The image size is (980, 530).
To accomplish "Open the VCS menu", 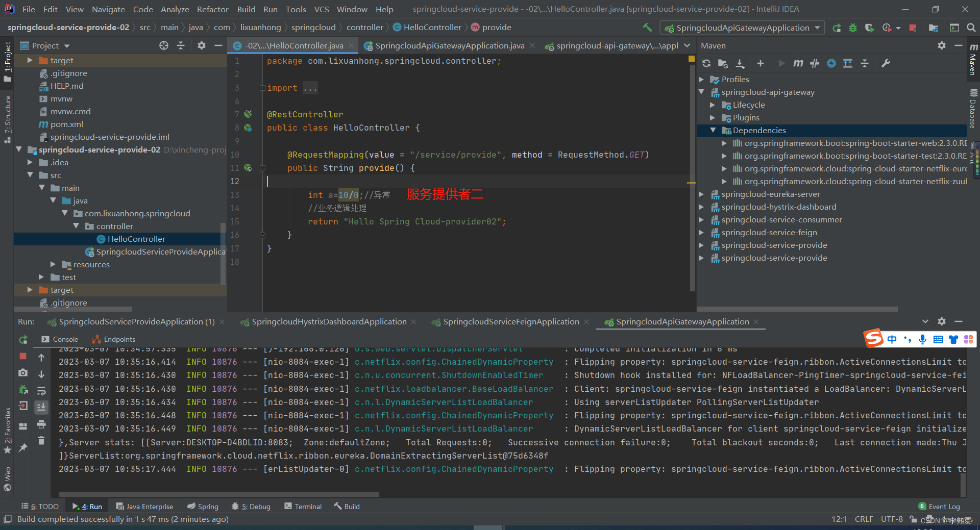I will pos(321,9).
